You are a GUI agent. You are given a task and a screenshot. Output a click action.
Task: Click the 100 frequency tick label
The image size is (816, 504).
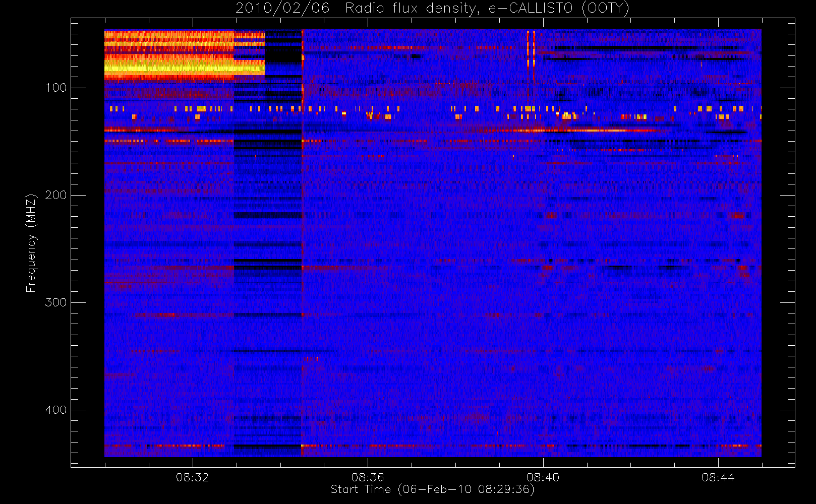pos(56,88)
